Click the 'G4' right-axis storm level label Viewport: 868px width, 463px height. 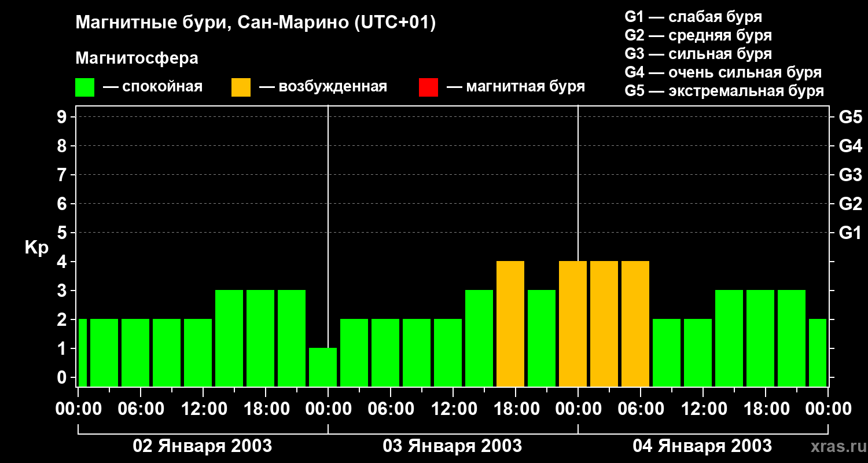(x=850, y=146)
